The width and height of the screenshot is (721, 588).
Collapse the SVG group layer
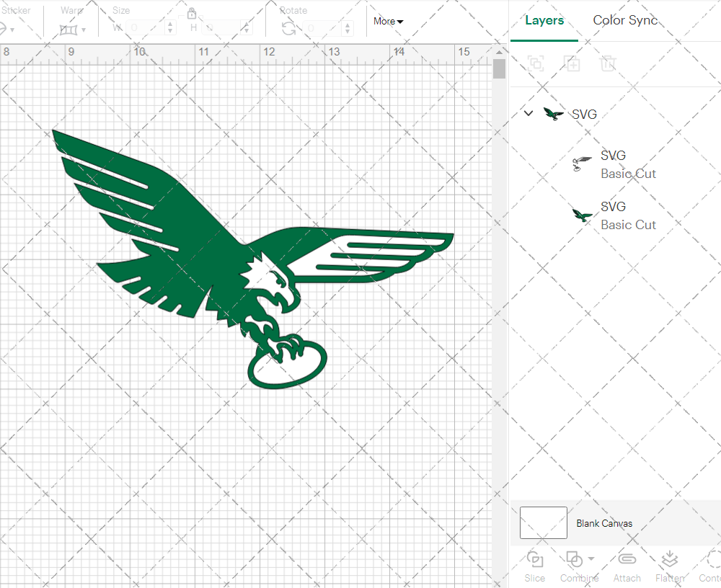point(528,114)
